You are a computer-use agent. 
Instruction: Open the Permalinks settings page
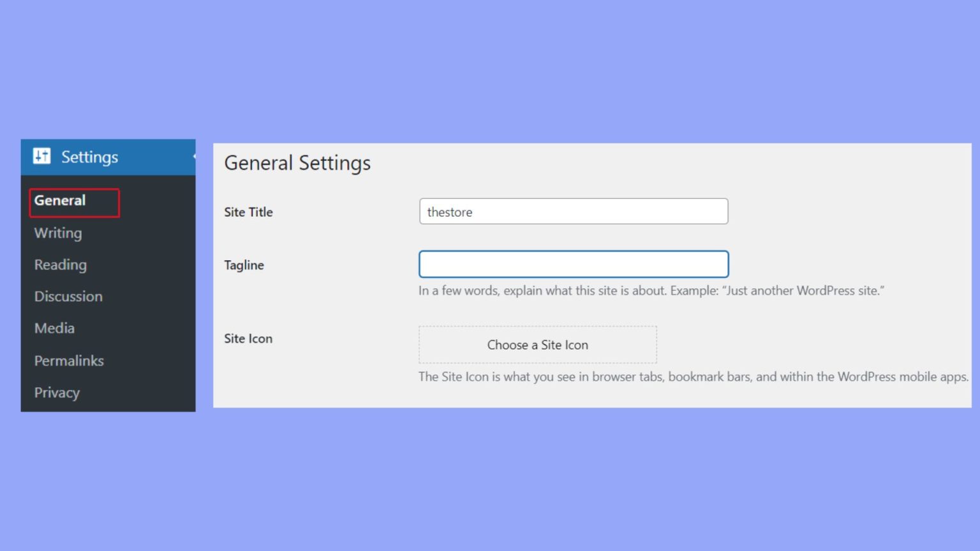(x=68, y=360)
